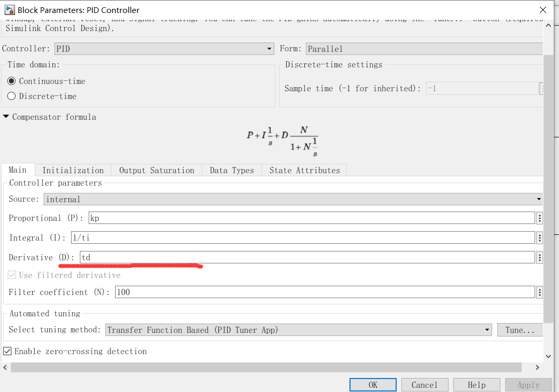Close the Block Parameters dialog
Screen dimensions: 559x392
pyautogui.click(x=542, y=10)
